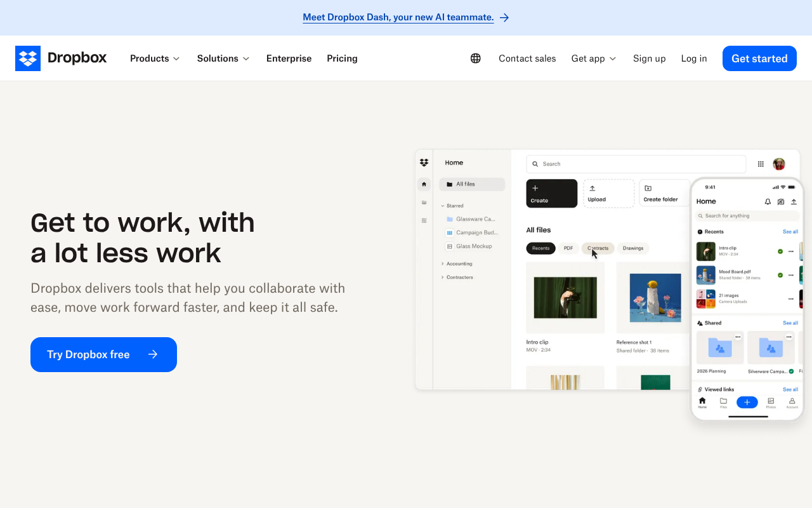Open the three-dot menu on the 2026 Planning folder
This screenshot has height=508, width=812.
click(738, 337)
